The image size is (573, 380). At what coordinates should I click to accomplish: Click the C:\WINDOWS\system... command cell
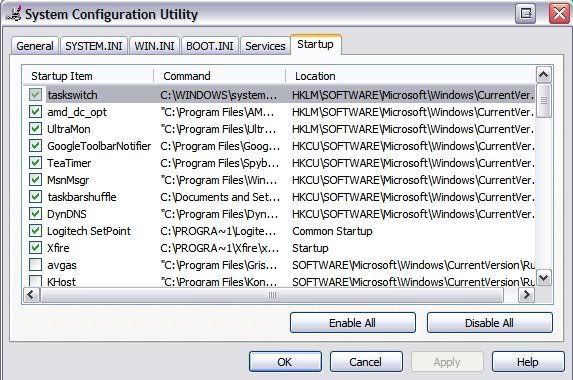(x=219, y=95)
